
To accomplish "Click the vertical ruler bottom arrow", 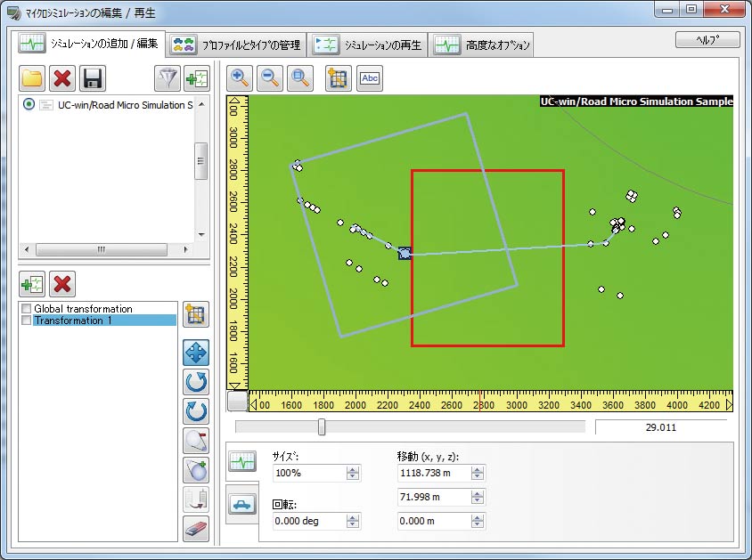I will click(x=234, y=386).
